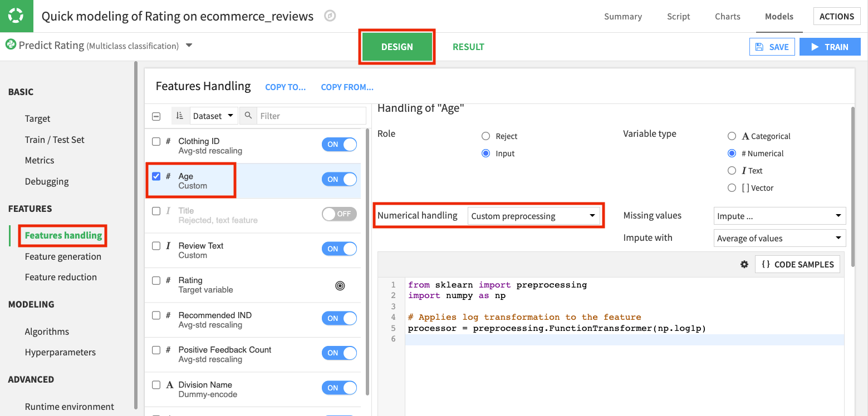
Task: Click the ACTIONS button
Action: coord(836,16)
